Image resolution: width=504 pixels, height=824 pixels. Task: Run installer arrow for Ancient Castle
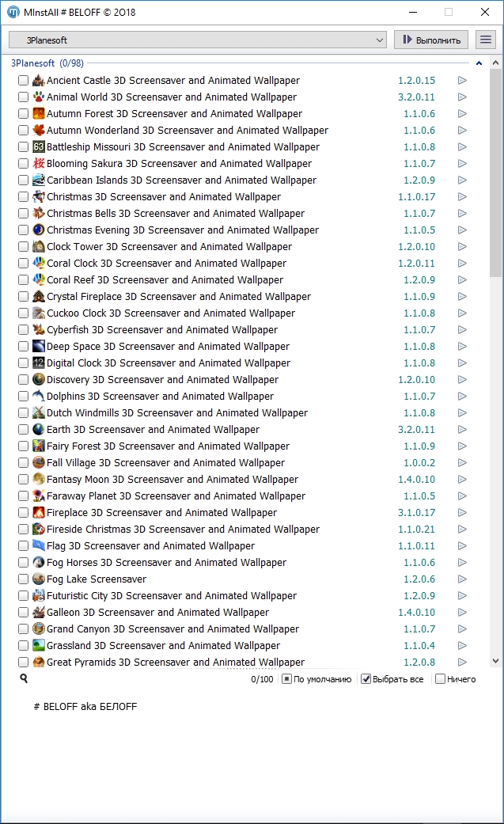(x=463, y=81)
